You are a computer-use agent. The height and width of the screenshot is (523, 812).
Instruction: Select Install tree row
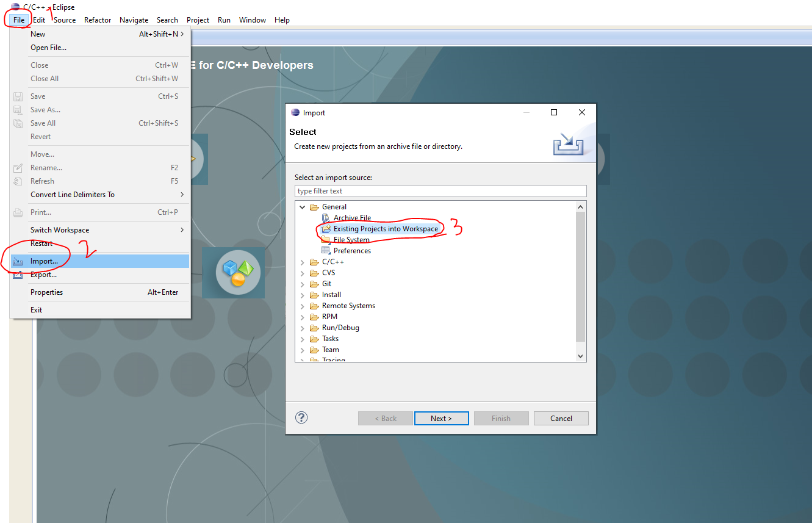[331, 295]
